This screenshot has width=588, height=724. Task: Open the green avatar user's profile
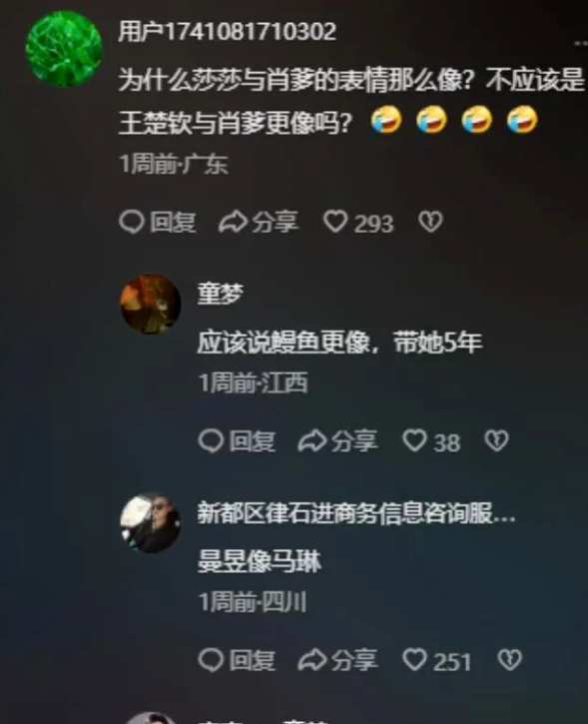(64, 49)
